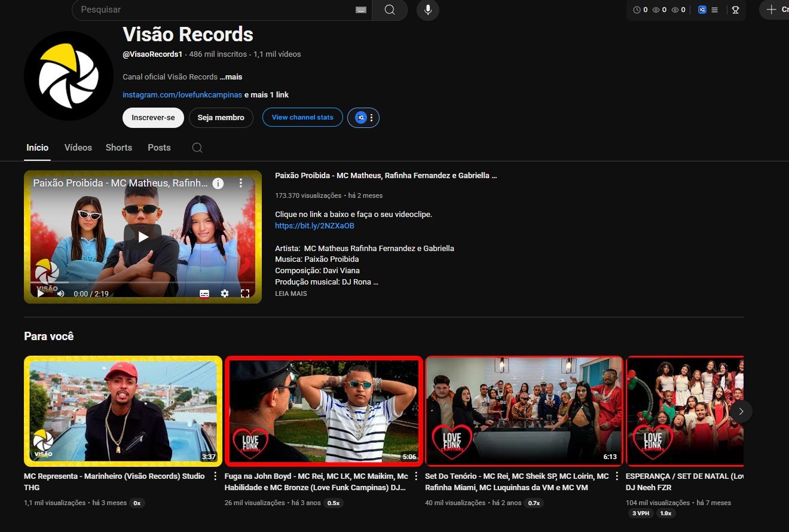Play the featured Paixão Proibida video
The image size is (789, 532).
coord(143,237)
